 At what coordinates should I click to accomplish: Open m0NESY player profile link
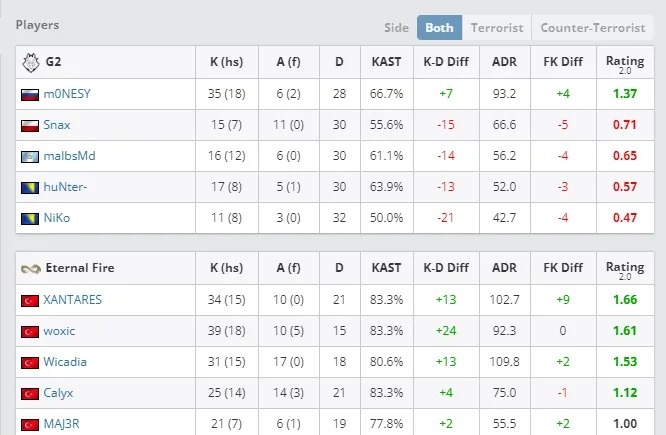69,94
